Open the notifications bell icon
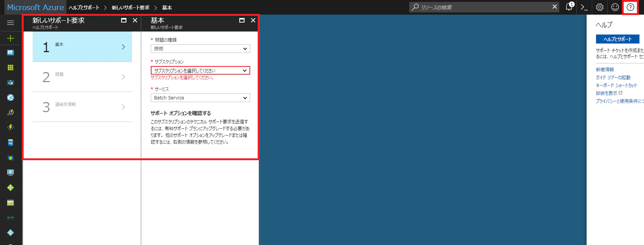Viewport: 644px width, 245px height. tap(569, 7)
